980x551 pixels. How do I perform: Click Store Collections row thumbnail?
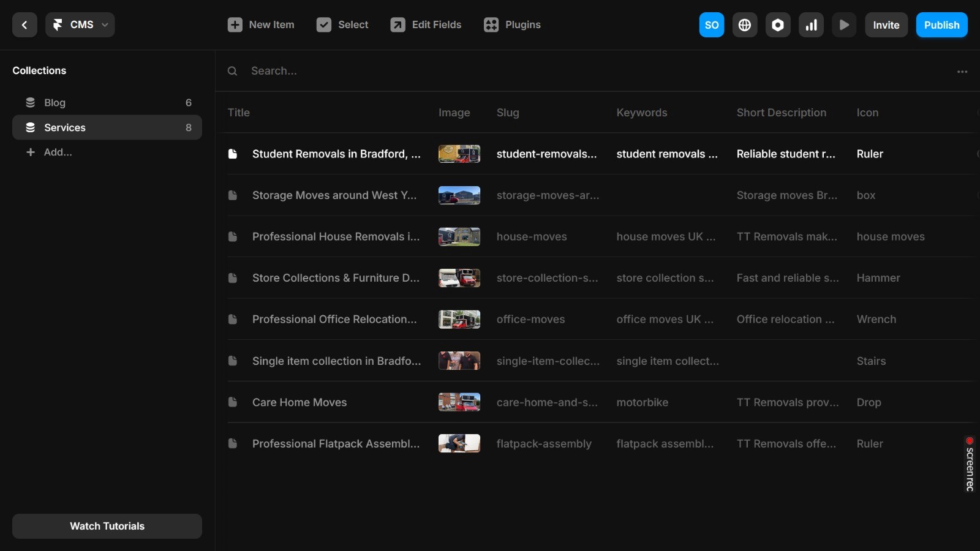point(459,278)
